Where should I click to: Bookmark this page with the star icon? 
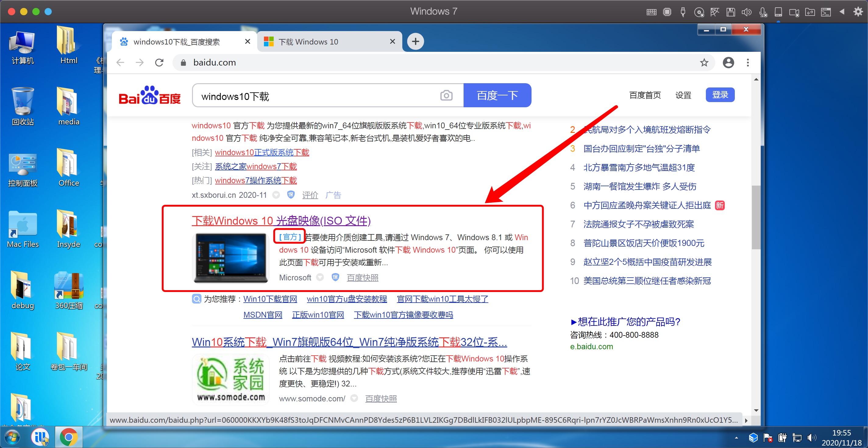pos(704,63)
